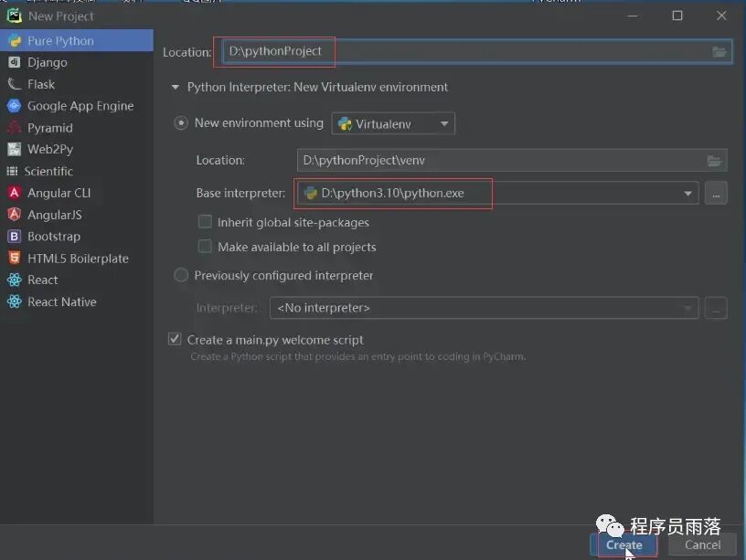Image resolution: width=746 pixels, height=560 pixels.
Task: Enable Inherit global site-packages checkbox
Action: pos(205,222)
